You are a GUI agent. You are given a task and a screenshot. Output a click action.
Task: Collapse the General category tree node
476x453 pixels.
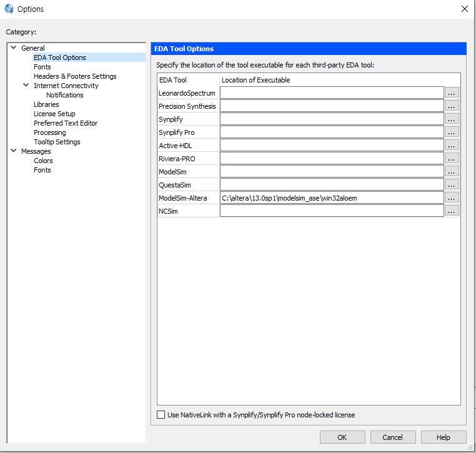(14, 47)
